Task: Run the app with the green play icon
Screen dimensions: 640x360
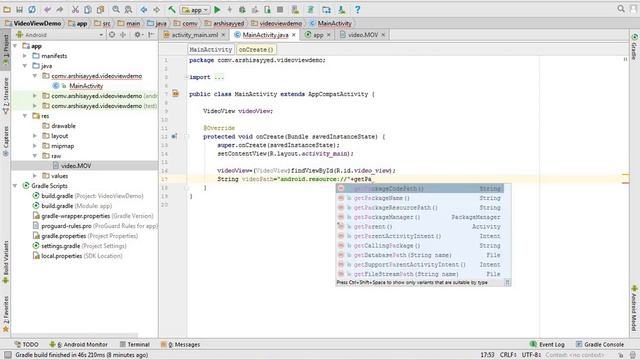Action: (x=217, y=9)
